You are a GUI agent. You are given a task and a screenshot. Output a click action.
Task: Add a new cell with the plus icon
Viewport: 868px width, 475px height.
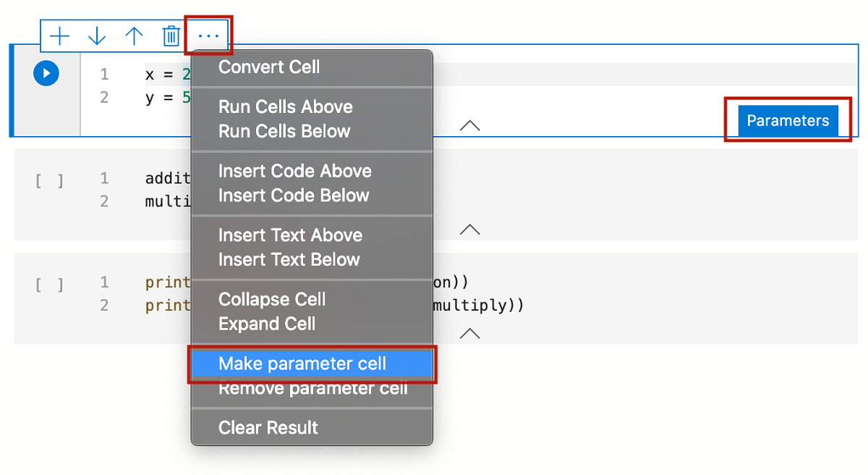coord(60,35)
